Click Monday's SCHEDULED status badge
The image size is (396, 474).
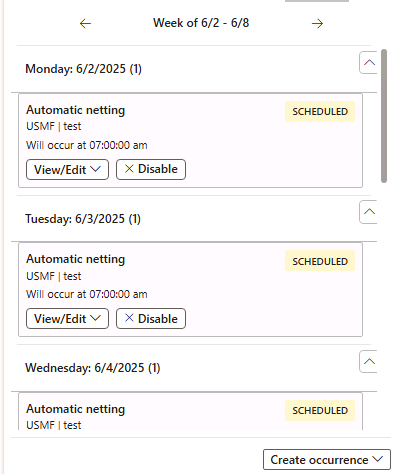(x=320, y=112)
